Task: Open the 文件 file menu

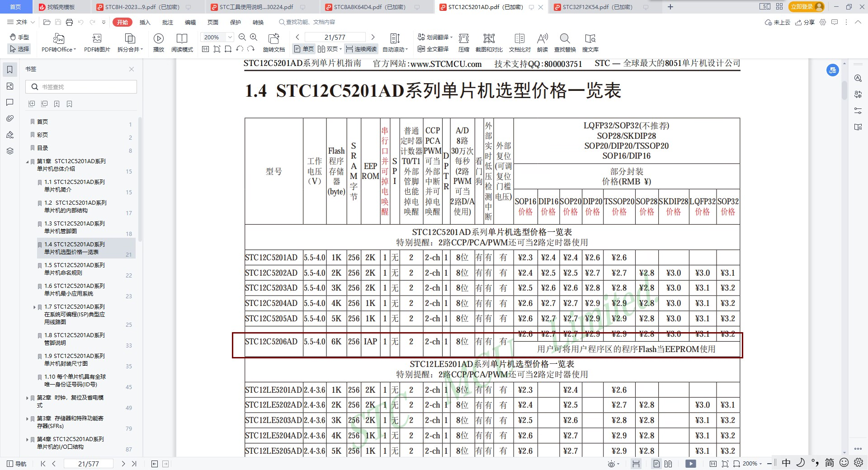Action: (x=21, y=22)
